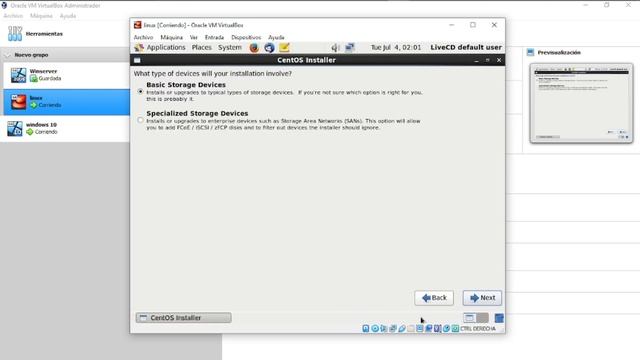This screenshot has width=640, height=360.
Task: Click the audio status icon in the VM status bar
Action: point(384,329)
